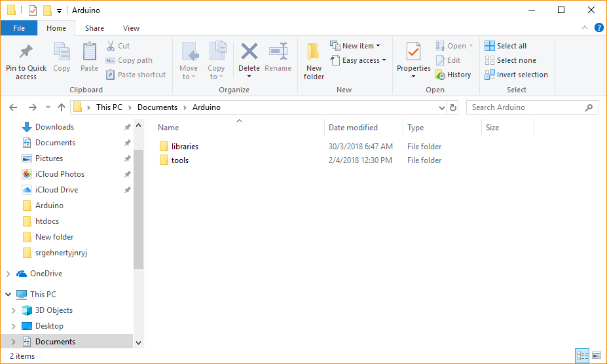Click the Open button in ribbon
607x364 pixels.
pyautogui.click(x=454, y=46)
